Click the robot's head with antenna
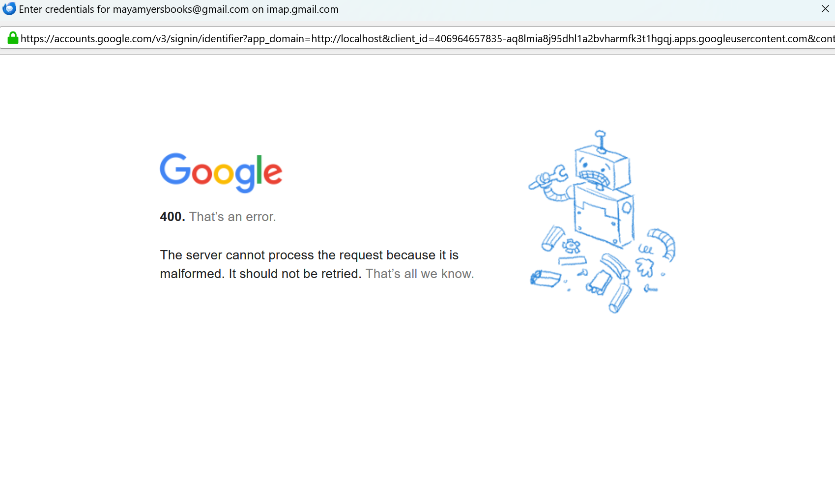 603,162
